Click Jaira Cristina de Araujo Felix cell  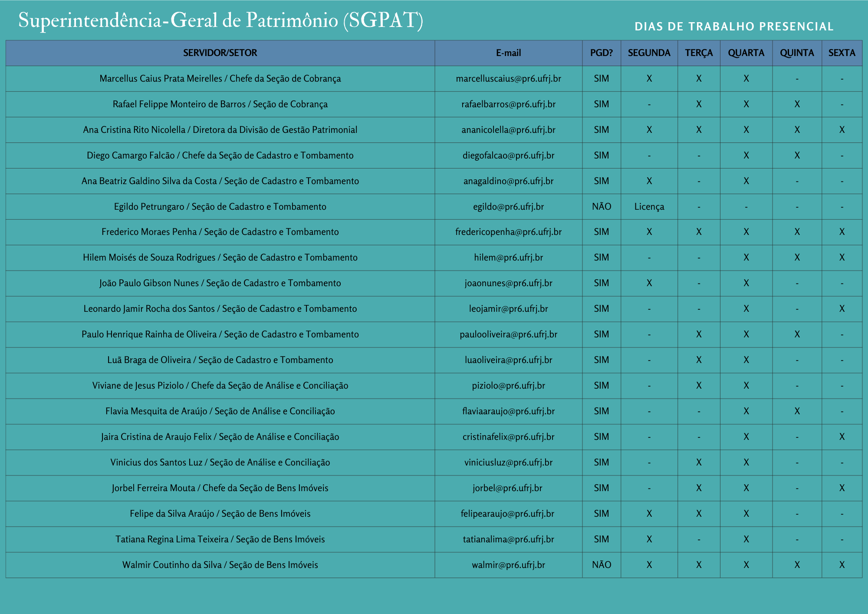point(220,437)
